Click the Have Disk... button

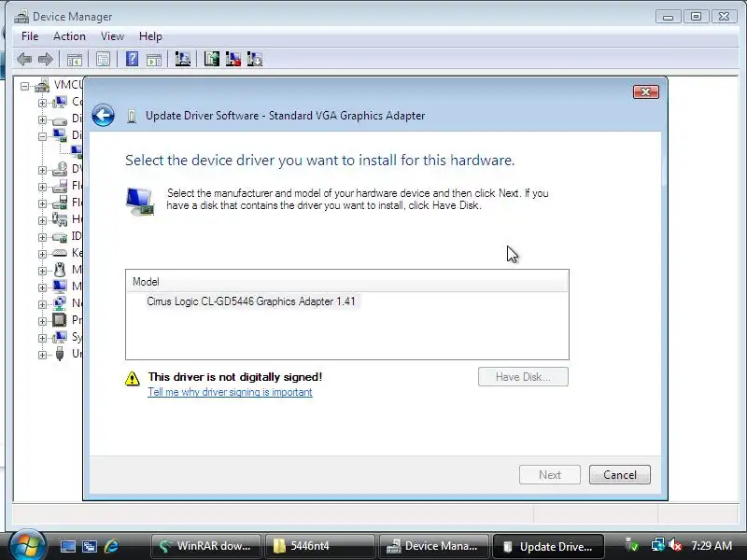523,377
